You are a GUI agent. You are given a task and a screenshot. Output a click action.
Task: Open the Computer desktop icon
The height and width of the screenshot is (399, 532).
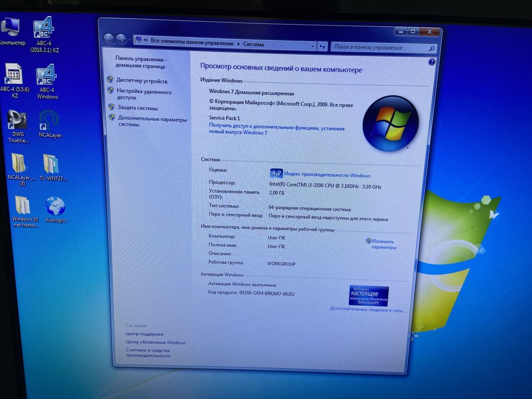[x=10, y=31]
